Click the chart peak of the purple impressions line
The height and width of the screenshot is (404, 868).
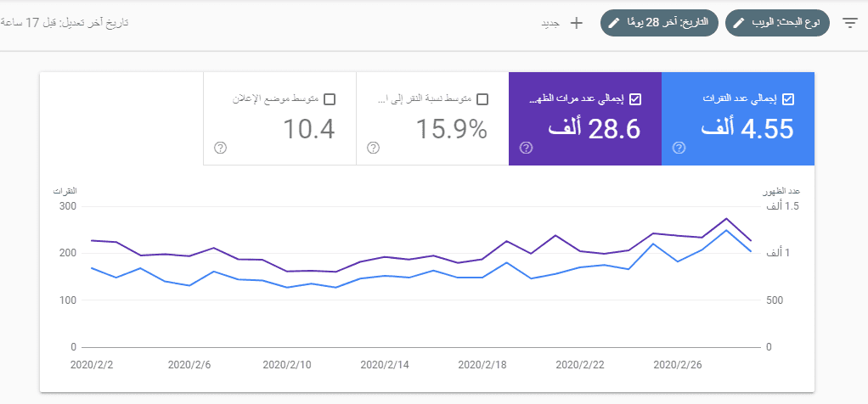click(x=726, y=218)
